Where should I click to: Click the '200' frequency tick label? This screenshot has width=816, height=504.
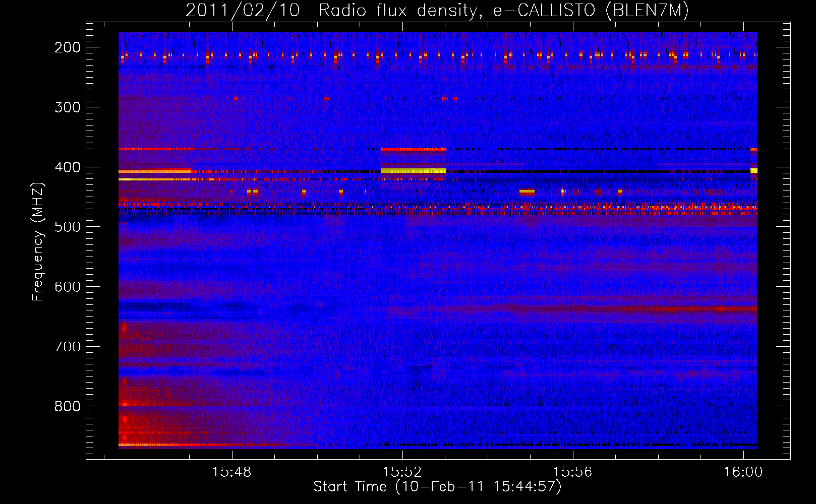tap(68, 47)
